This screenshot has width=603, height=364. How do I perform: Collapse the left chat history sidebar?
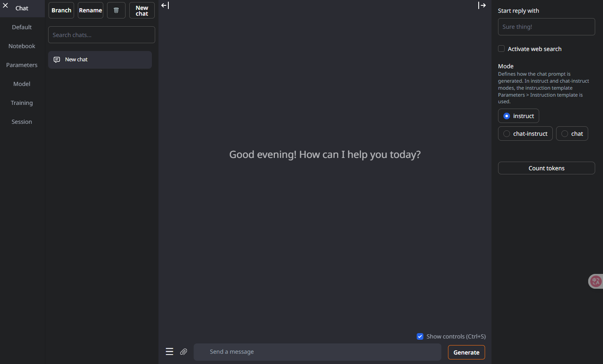(x=165, y=5)
